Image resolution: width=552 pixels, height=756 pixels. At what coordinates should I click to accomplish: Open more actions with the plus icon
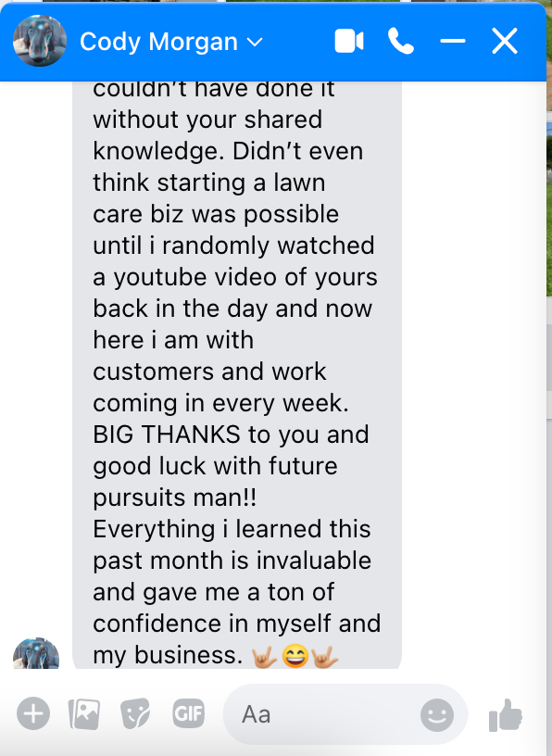point(33,713)
